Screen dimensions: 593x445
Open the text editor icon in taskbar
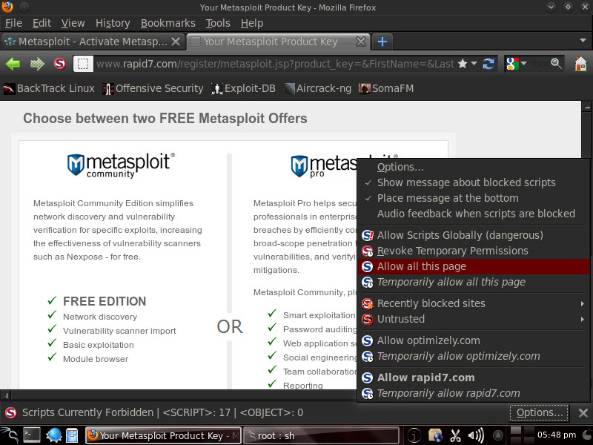tap(72, 436)
